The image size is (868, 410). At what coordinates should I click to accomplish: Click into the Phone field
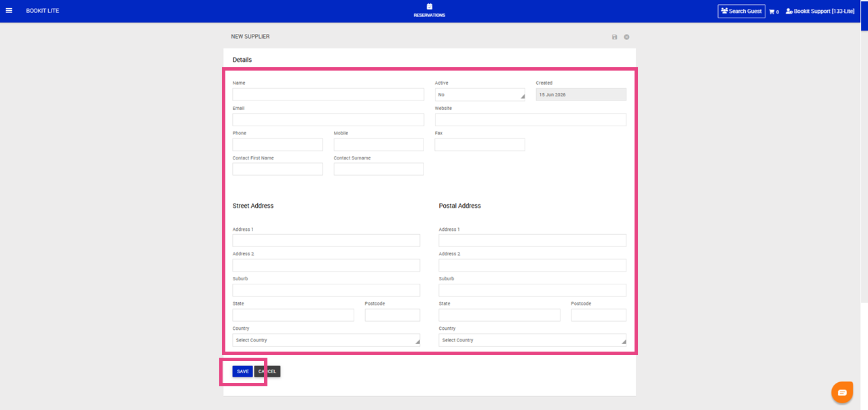278,145
